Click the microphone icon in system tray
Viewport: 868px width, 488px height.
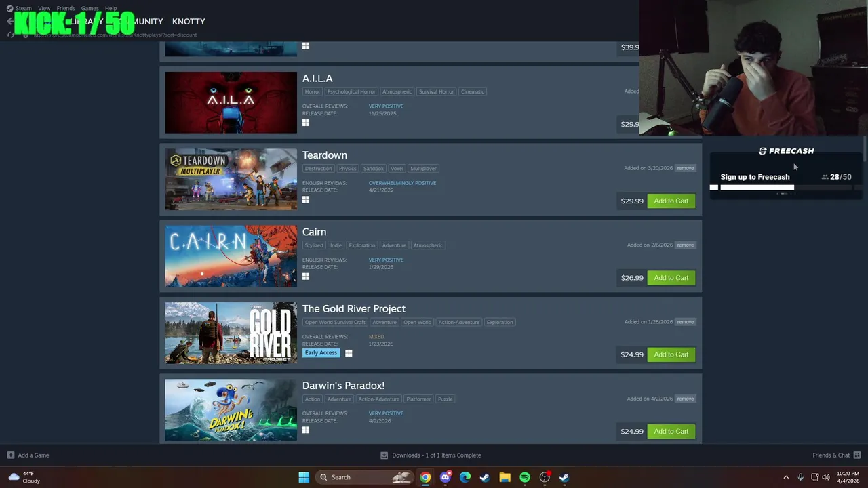[x=801, y=477]
